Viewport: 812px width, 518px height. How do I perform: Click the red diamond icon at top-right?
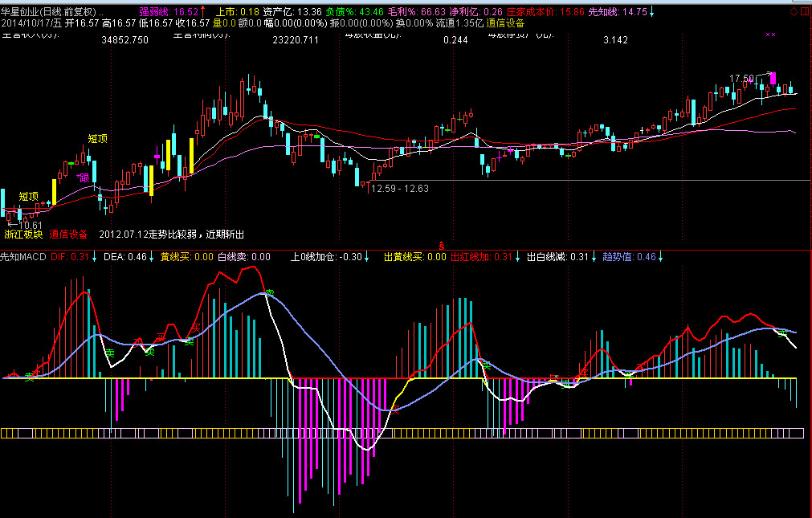tap(794, 12)
